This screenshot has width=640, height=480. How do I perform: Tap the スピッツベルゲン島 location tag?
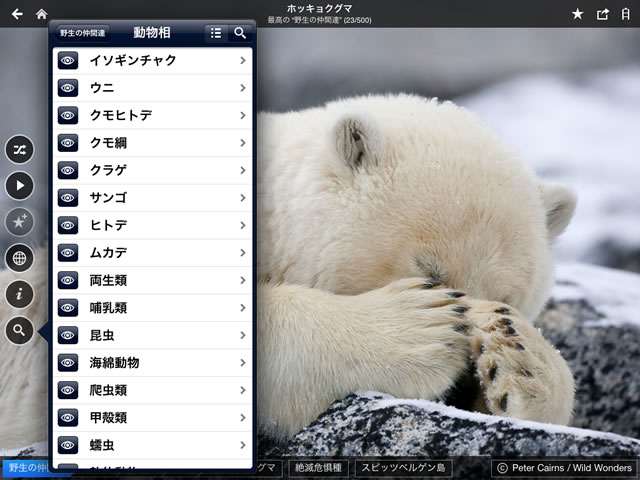403,468
